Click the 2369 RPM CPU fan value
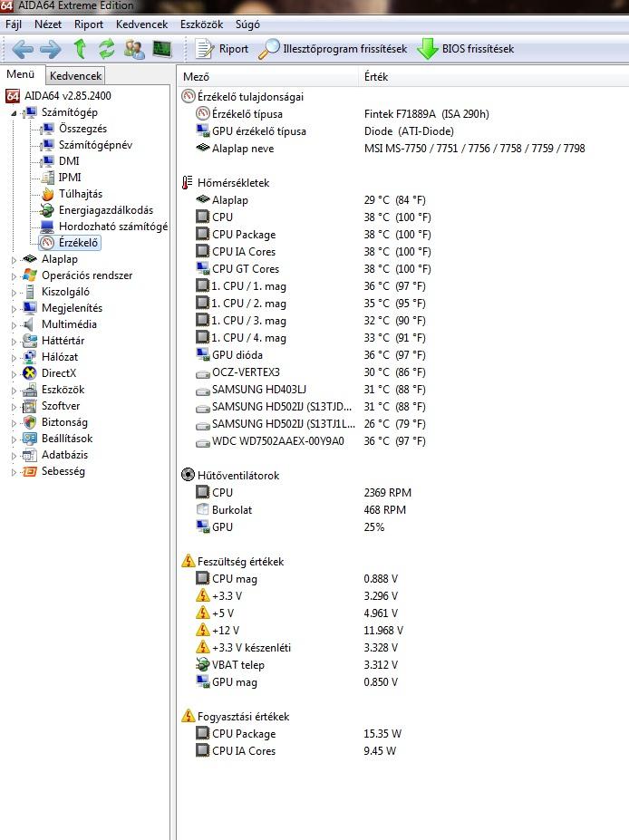 (387, 492)
